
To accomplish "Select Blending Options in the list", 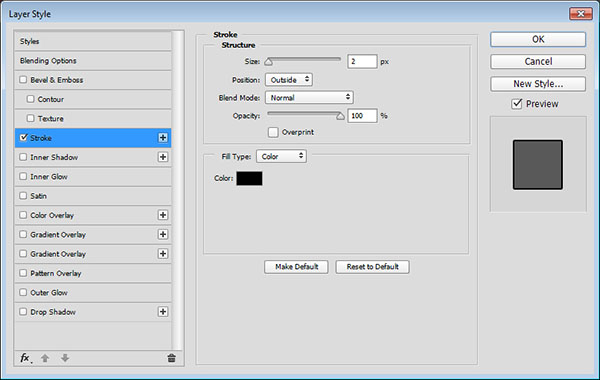I will coord(93,60).
